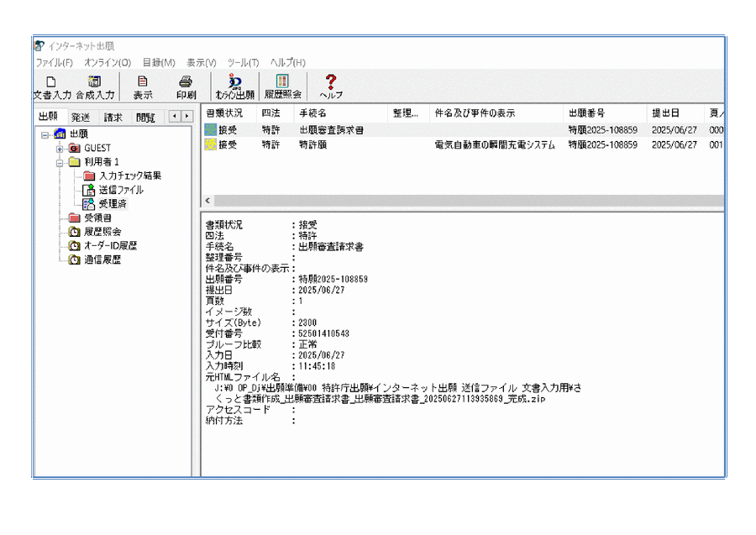Sort by 提出日 column header
The image size is (756, 535).
click(x=665, y=113)
